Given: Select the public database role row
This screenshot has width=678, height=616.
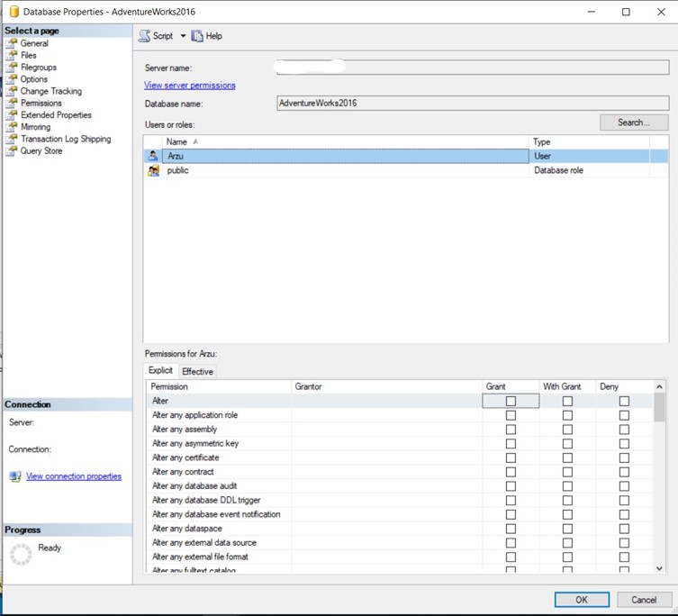Looking at the screenshot, I should [405, 170].
